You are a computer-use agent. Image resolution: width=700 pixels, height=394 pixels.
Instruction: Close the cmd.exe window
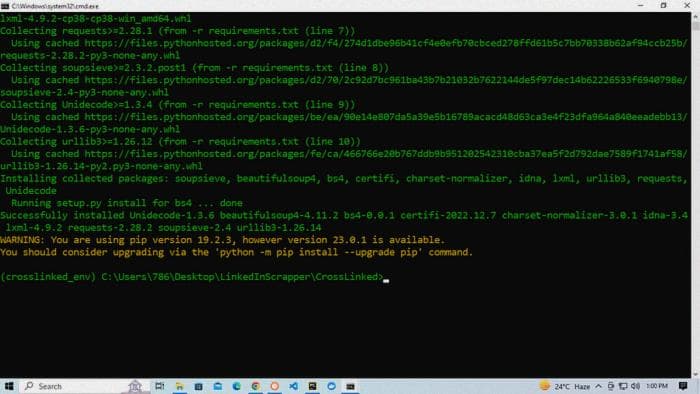click(687, 6)
